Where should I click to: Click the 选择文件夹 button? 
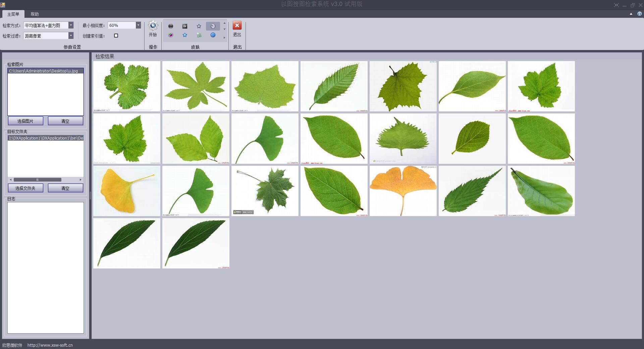25,188
